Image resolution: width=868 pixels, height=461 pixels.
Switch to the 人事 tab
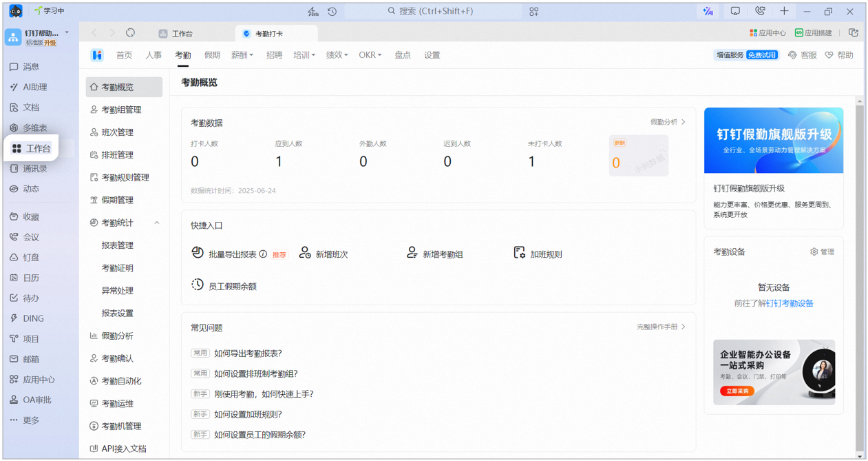154,55
